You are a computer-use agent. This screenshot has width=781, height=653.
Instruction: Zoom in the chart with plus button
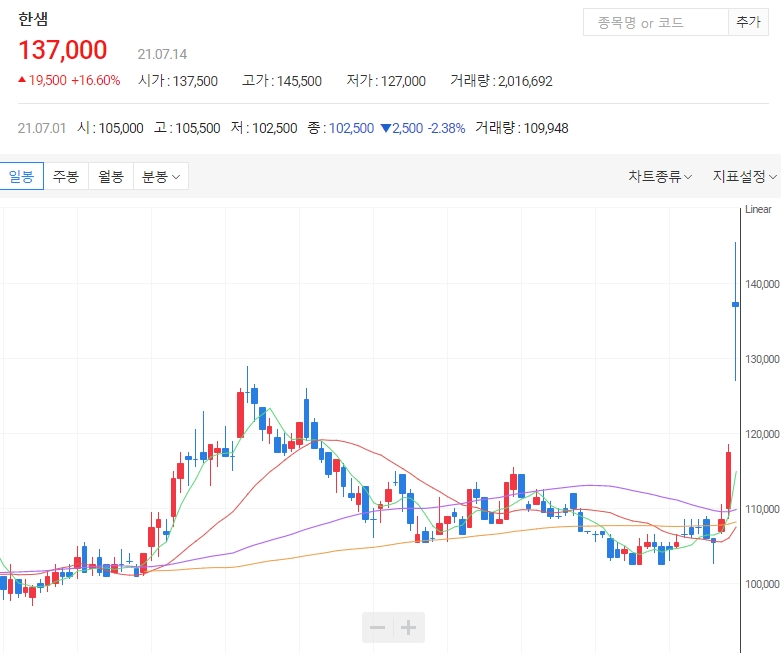(x=408, y=627)
